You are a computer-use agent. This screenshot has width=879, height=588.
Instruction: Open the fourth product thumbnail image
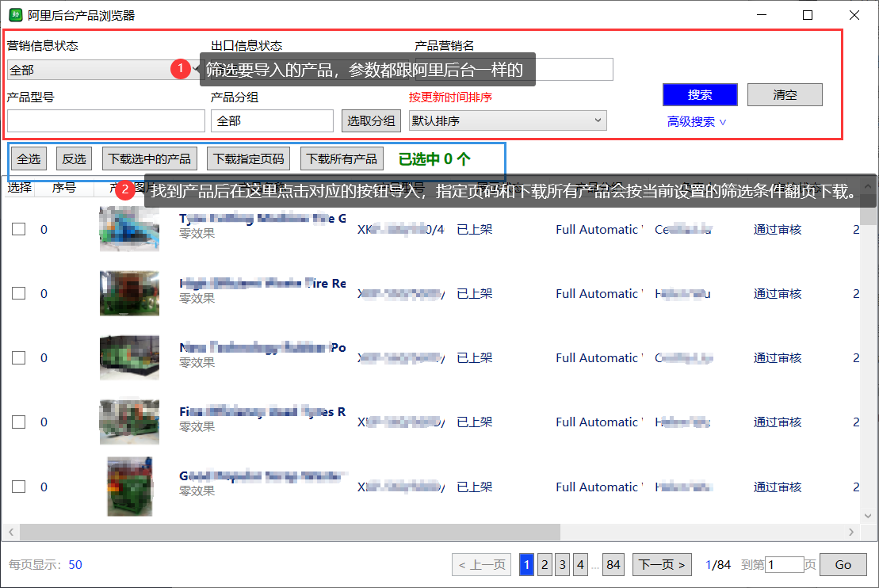pos(129,422)
